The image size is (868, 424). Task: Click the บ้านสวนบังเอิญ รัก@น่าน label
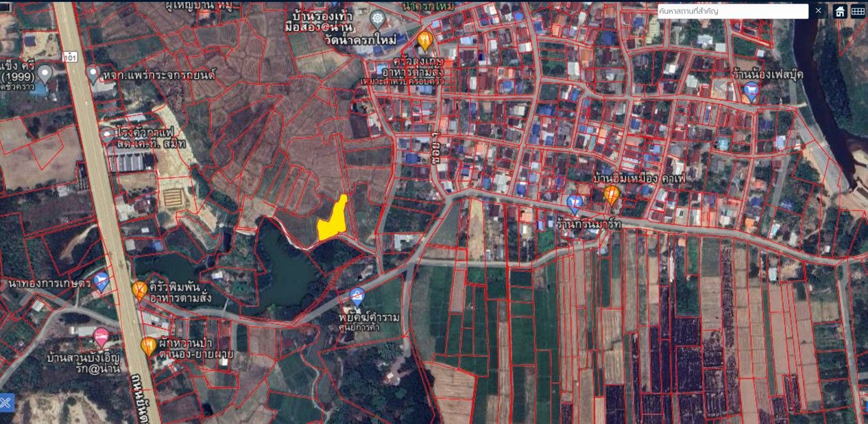(x=84, y=362)
